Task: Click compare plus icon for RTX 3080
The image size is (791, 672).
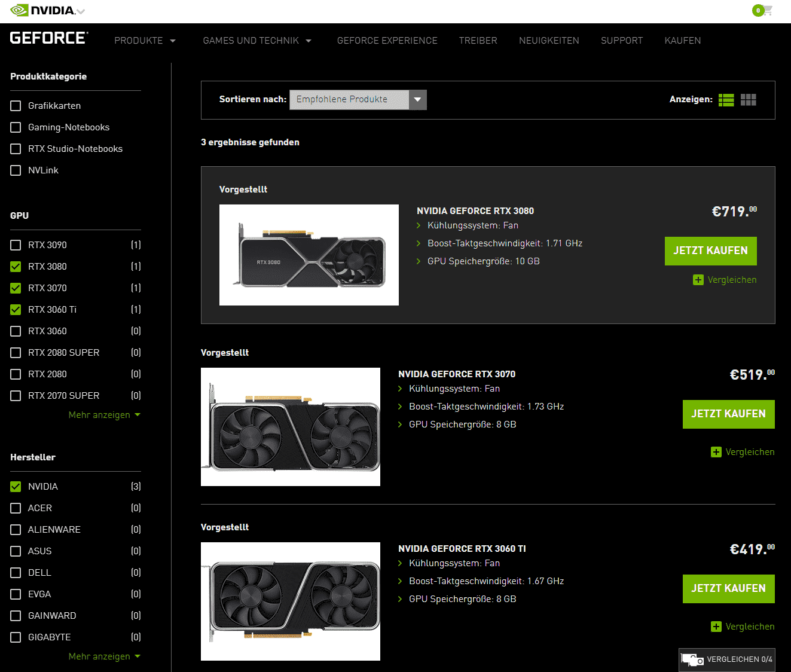Action: 698,280
